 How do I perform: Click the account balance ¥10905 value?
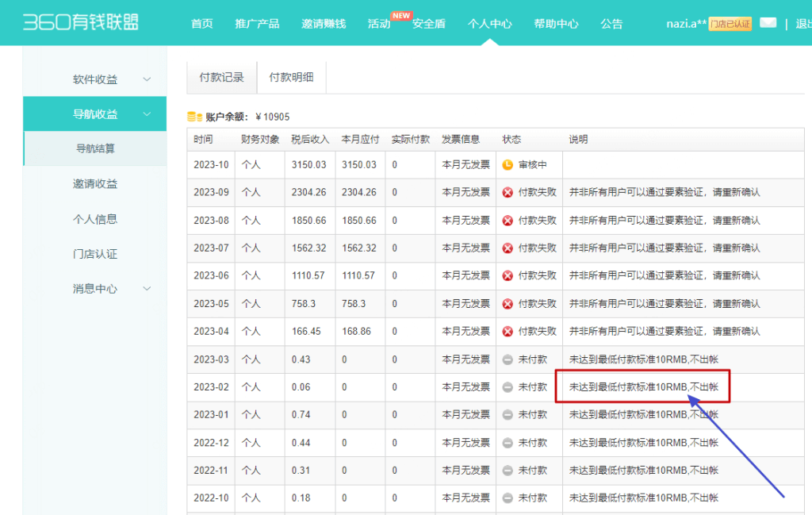(x=273, y=117)
